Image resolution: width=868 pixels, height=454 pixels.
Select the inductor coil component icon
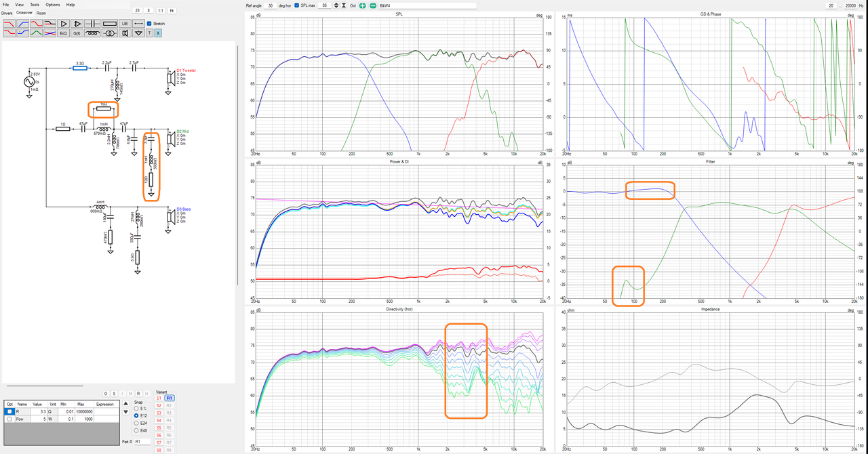coord(92,33)
